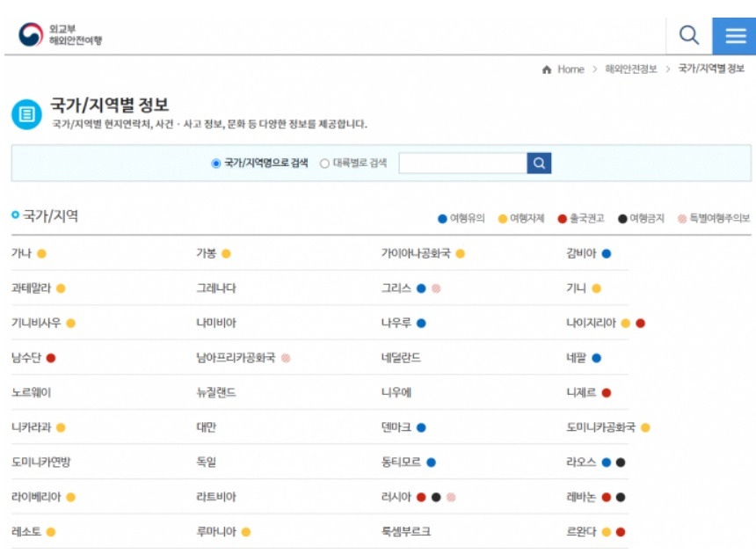Click red 출국권고 legend dot
Screen dimensions: 756x554
point(563,219)
